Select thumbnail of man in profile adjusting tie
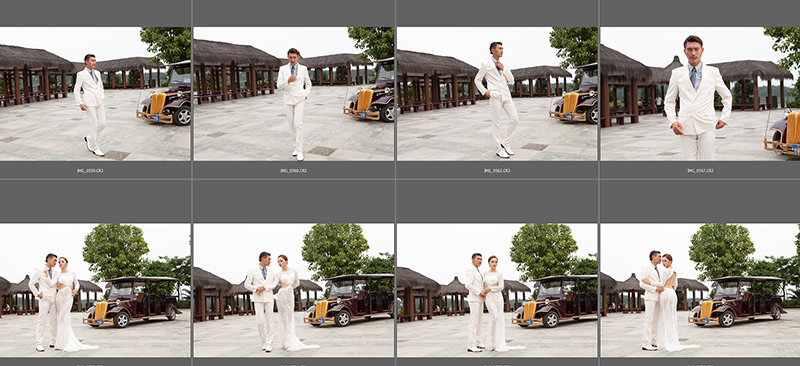 tap(497, 94)
